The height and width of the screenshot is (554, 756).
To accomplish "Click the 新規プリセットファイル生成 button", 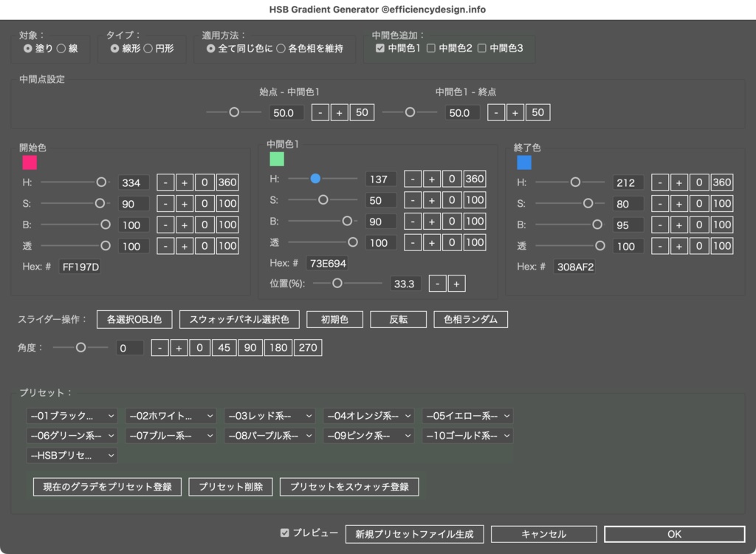I will [414, 533].
